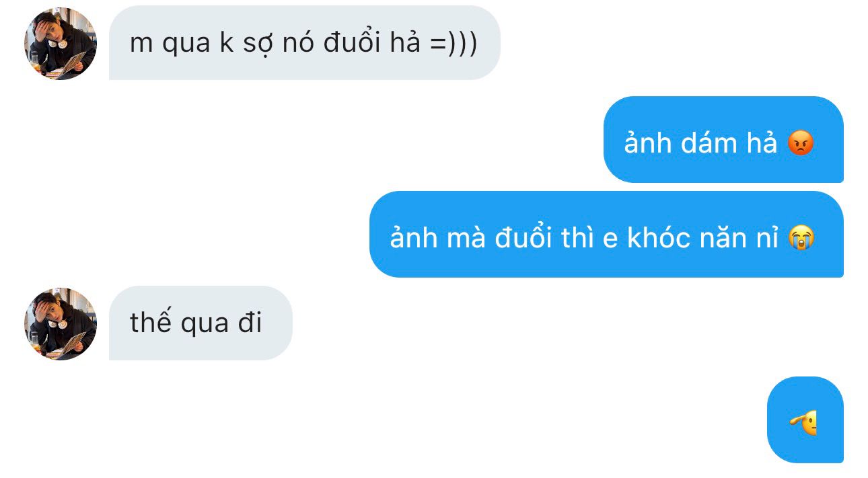Click the angry face emoji in "ảnh dám hả"
The width and height of the screenshot is (868, 478).
pyautogui.click(x=801, y=143)
